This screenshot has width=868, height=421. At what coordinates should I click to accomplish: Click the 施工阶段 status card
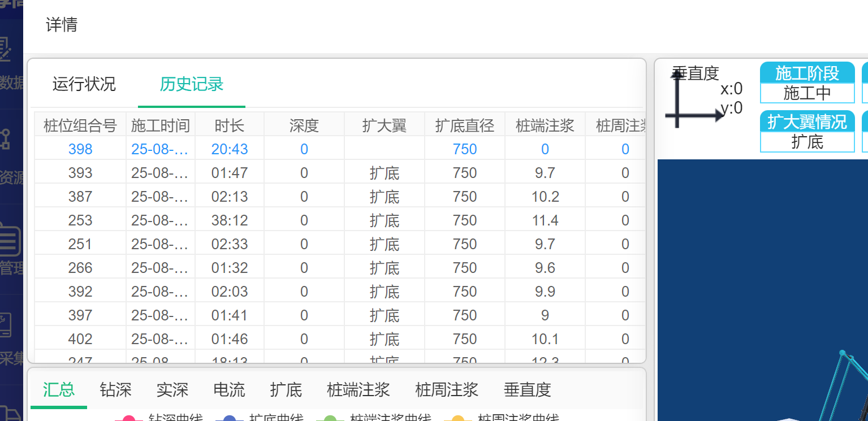point(807,83)
